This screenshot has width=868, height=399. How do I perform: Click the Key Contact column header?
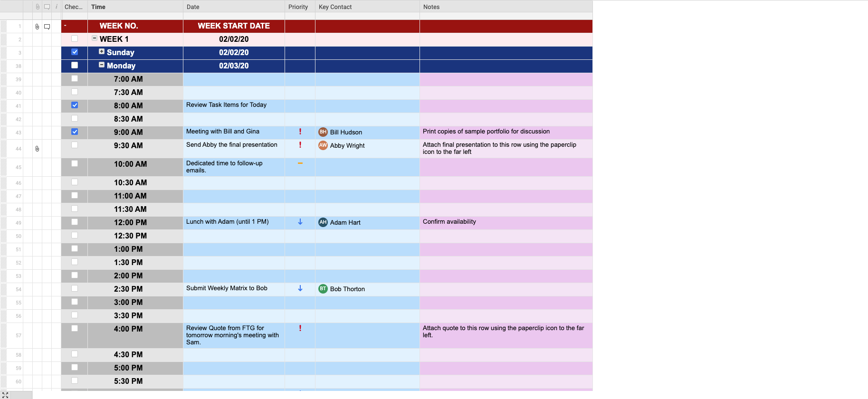coord(335,7)
